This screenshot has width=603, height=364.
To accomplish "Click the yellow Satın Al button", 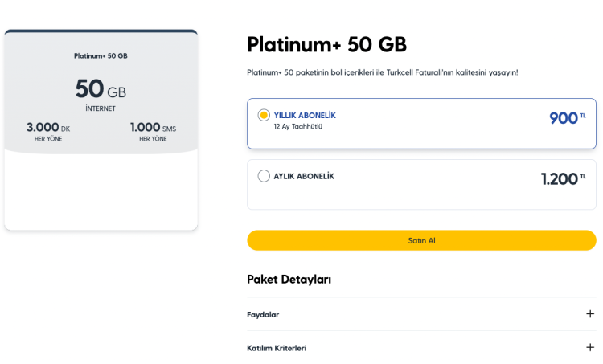I will point(421,240).
